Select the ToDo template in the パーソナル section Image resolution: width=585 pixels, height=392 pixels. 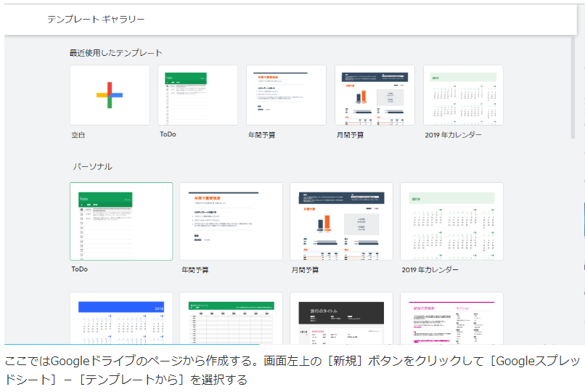tap(121, 221)
